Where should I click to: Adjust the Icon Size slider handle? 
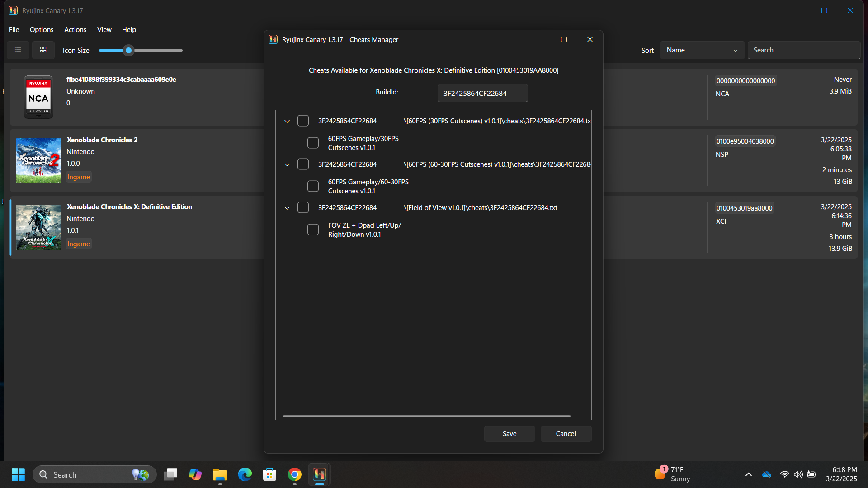(129, 50)
